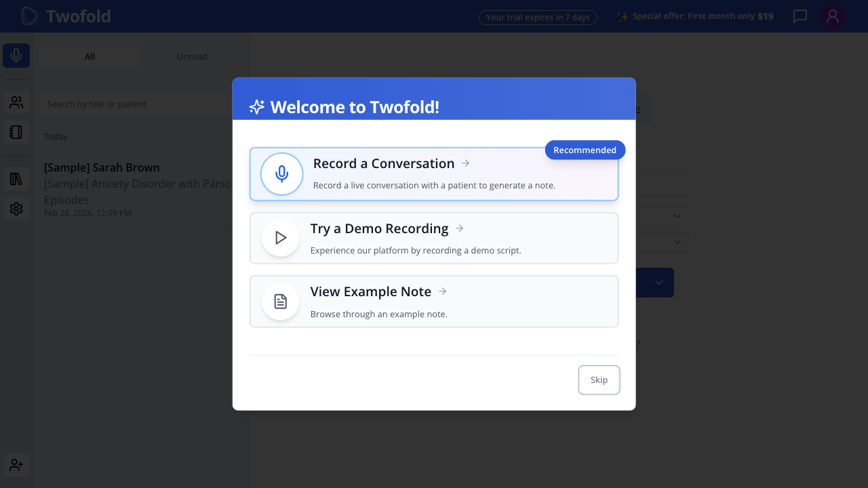Click the Skip button on the welcome dialog
Viewport: 868px width, 488px height.
click(599, 380)
